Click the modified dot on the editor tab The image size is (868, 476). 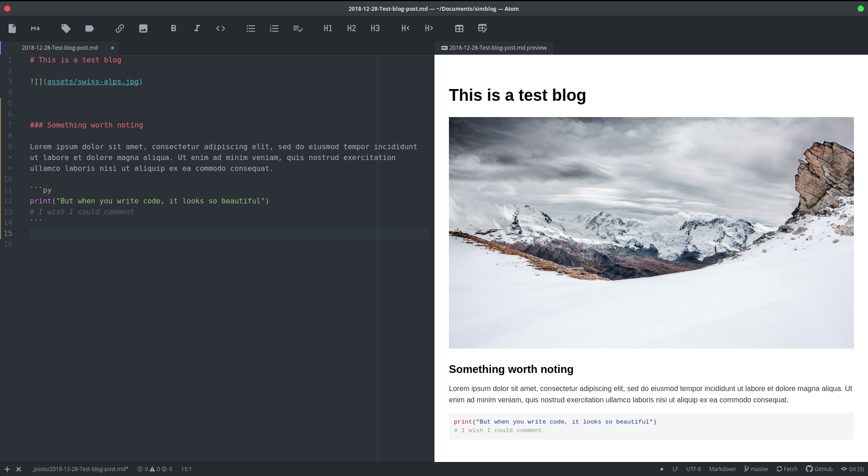tap(113, 48)
